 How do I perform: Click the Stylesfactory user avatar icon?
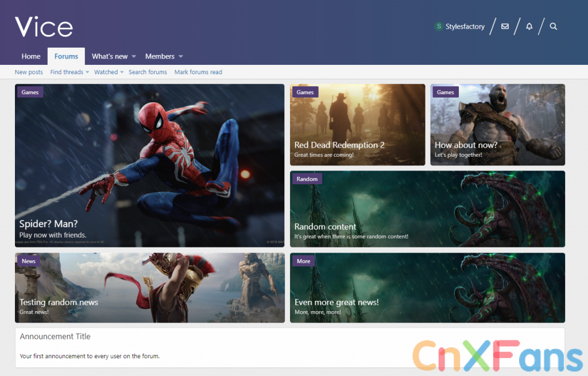click(439, 26)
